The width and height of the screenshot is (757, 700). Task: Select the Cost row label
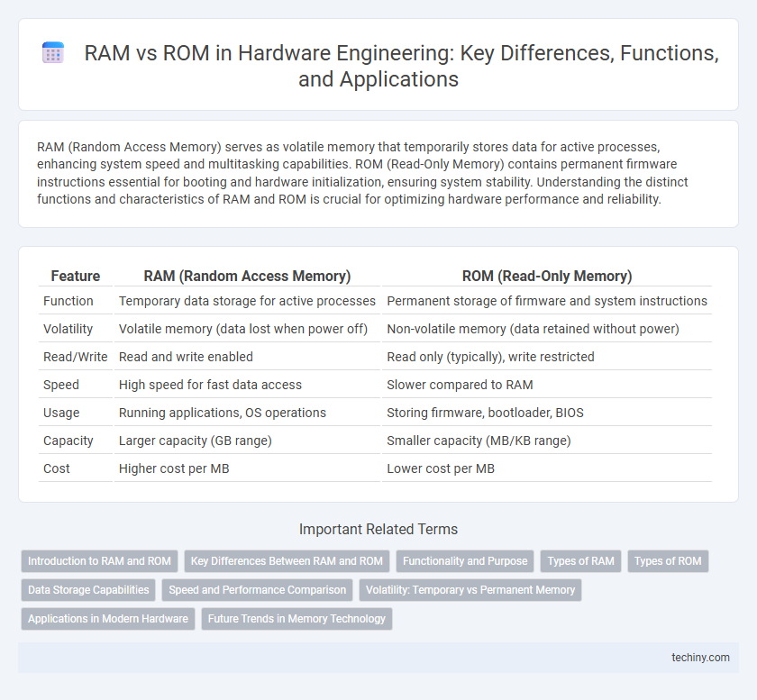[x=57, y=468]
